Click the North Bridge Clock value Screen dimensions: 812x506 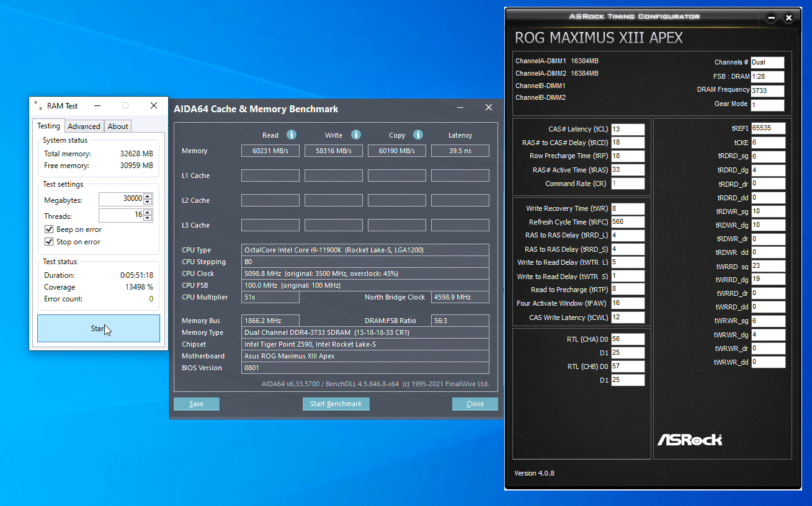tap(460, 297)
